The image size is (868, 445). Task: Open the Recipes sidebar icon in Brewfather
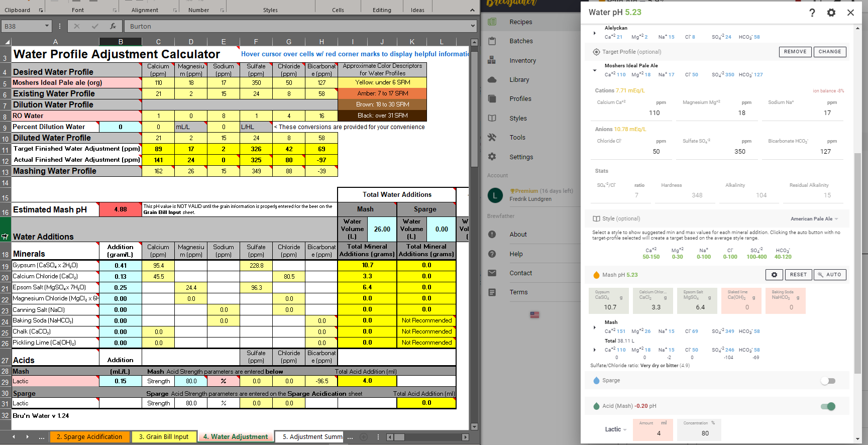coord(492,22)
